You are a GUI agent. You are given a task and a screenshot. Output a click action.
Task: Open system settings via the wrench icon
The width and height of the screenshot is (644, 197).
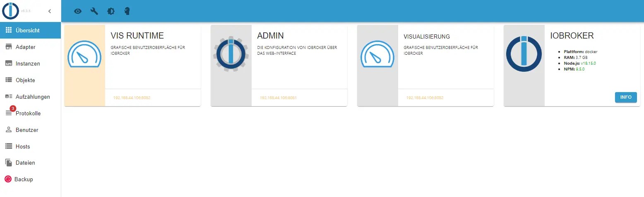click(x=94, y=11)
